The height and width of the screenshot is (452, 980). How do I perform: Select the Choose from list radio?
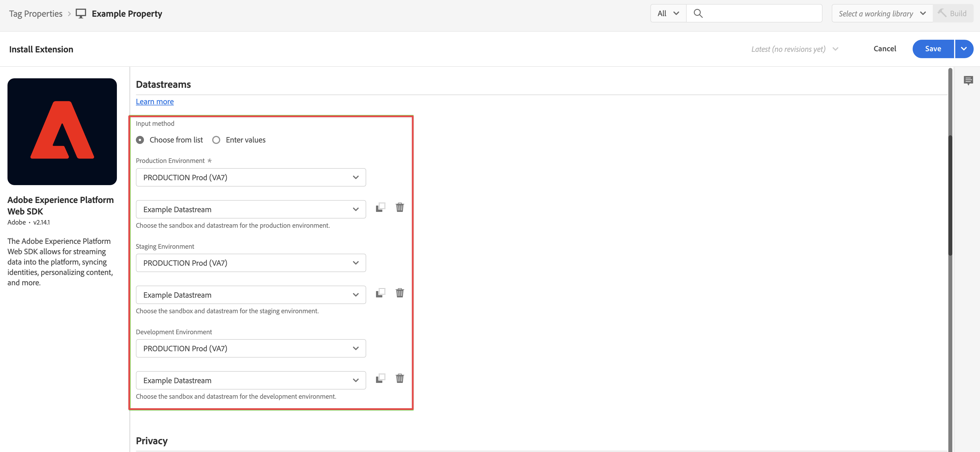pos(140,140)
